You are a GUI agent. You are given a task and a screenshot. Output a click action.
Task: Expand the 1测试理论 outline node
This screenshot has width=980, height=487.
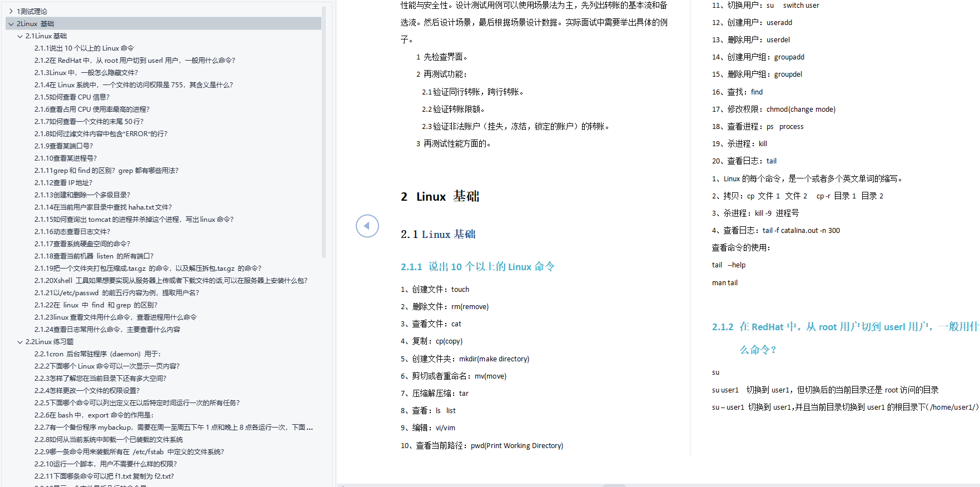11,11
